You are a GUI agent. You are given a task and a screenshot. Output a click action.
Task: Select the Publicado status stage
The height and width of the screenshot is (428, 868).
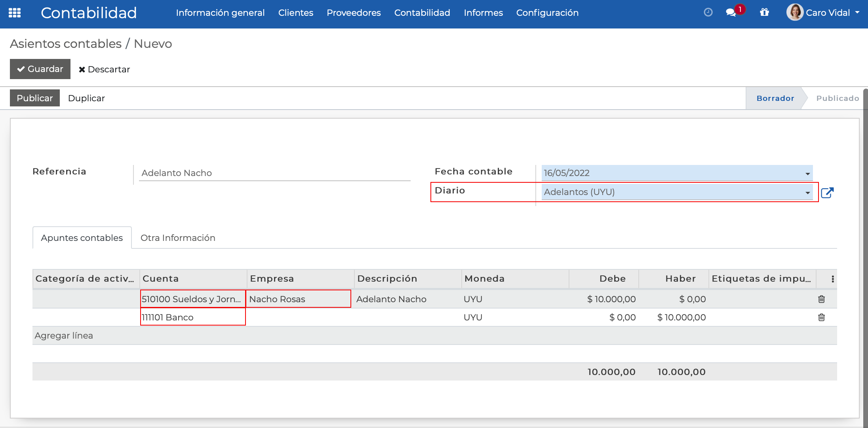837,98
